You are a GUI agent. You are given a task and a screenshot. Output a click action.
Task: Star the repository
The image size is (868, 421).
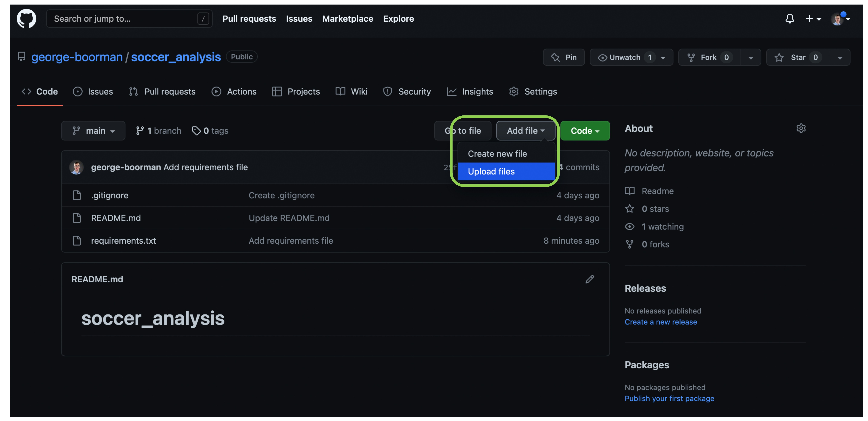point(798,57)
